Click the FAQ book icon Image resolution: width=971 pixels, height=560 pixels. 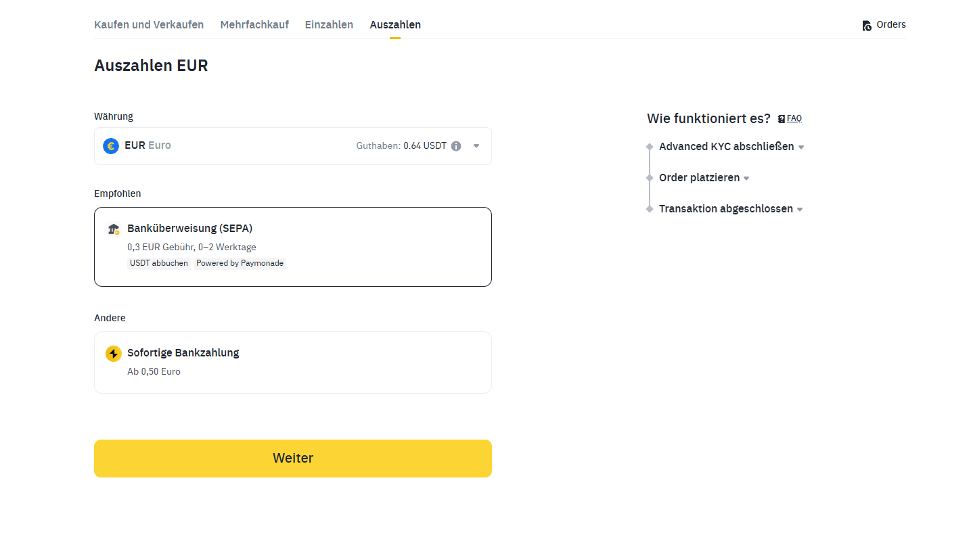coord(782,118)
